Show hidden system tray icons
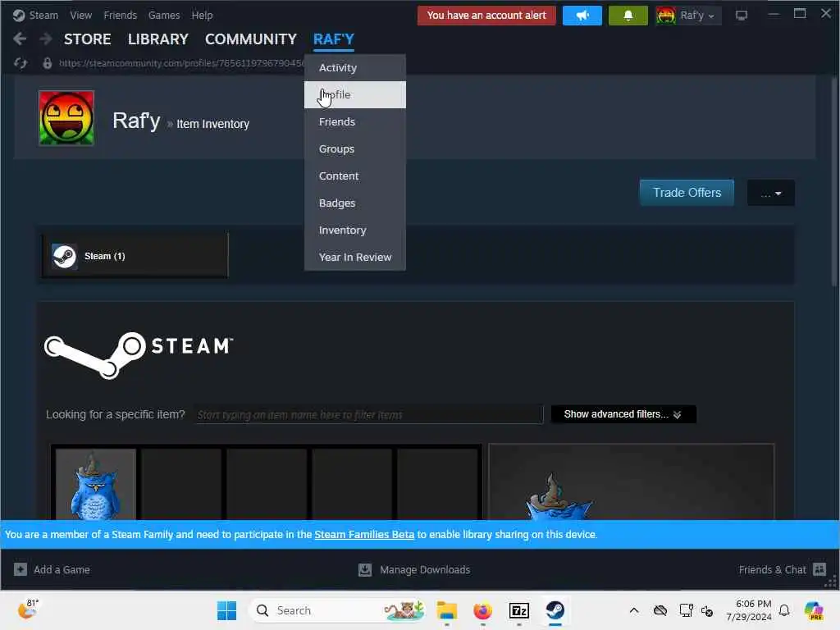840x630 pixels. click(x=634, y=610)
